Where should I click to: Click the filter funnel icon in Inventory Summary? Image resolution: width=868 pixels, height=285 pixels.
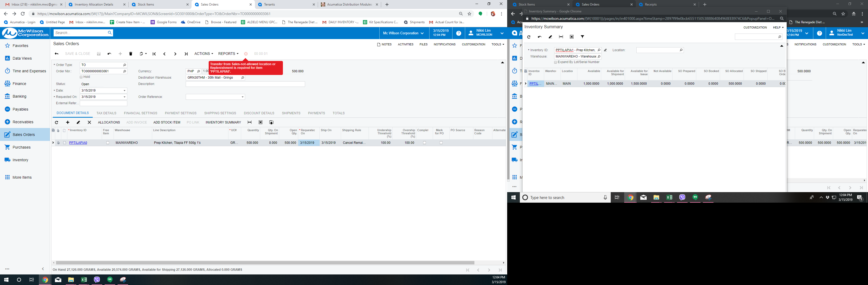coord(582,37)
